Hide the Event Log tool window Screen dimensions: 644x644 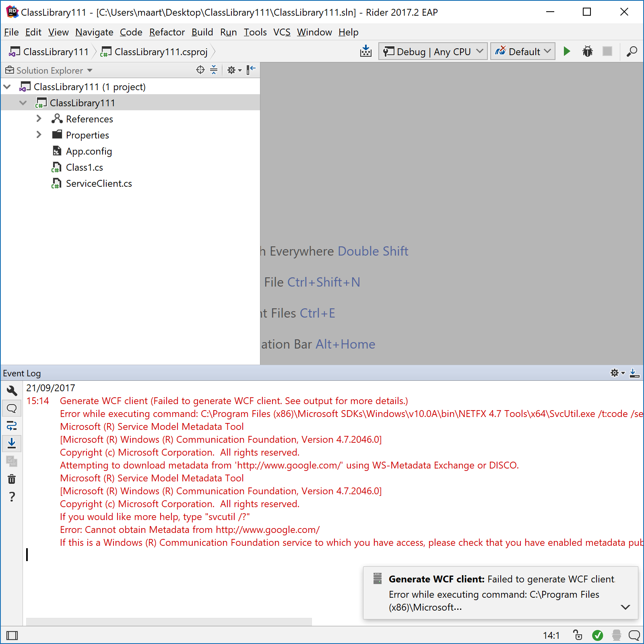634,373
